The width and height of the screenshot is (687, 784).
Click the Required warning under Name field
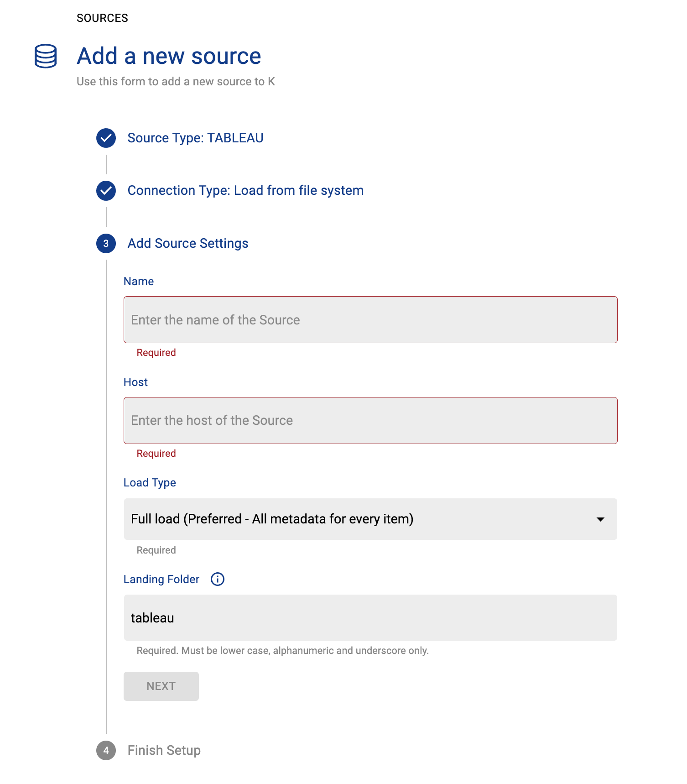[x=156, y=352]
